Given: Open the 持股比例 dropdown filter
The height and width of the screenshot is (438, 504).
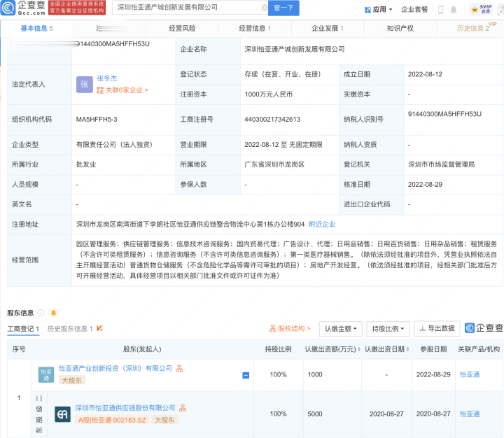Looking at the screenshot, I should (x=388, y=329).
